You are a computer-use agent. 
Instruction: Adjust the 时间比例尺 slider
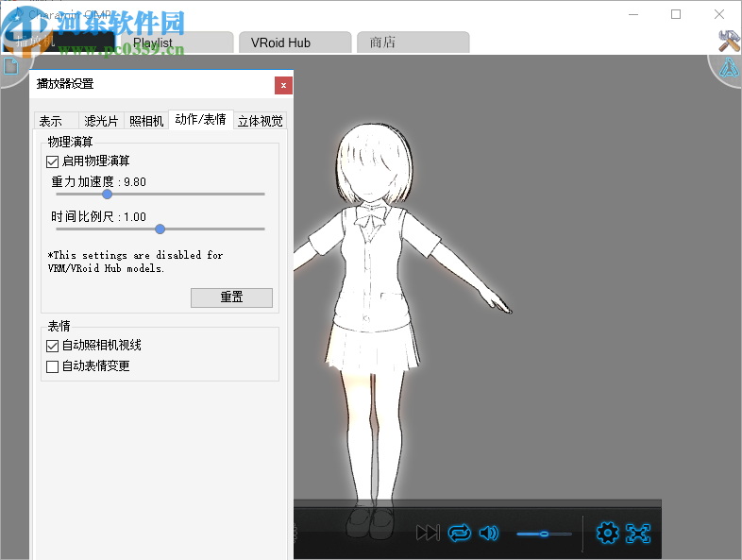click(x=160, y=229)
